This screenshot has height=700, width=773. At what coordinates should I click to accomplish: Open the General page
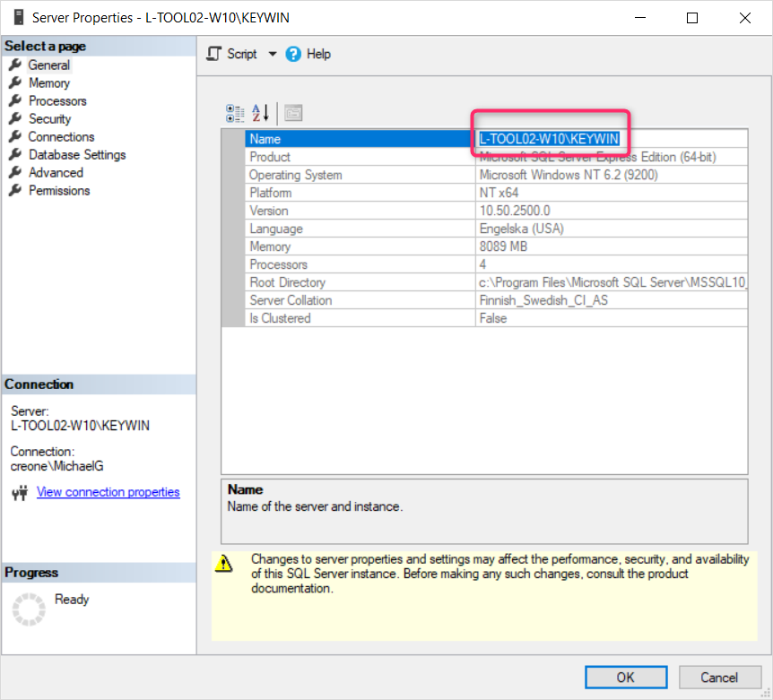coord(48,65)
